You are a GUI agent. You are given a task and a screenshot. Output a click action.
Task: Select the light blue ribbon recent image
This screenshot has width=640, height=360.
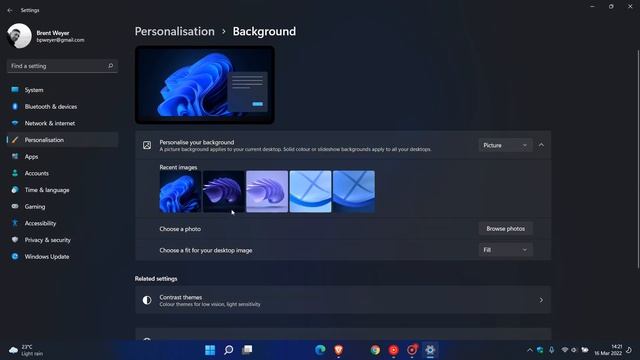point(310,191)
